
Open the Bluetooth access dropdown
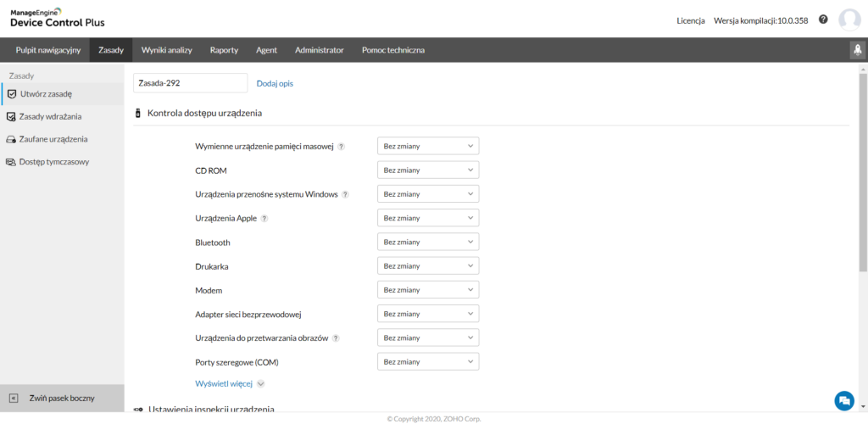click(x=428, y=243)
